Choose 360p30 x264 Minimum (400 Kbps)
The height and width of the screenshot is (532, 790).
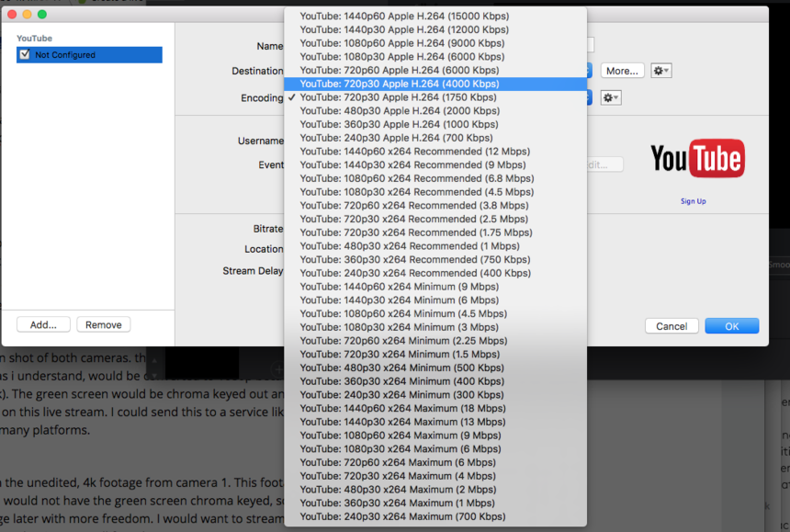pos(435,381)
